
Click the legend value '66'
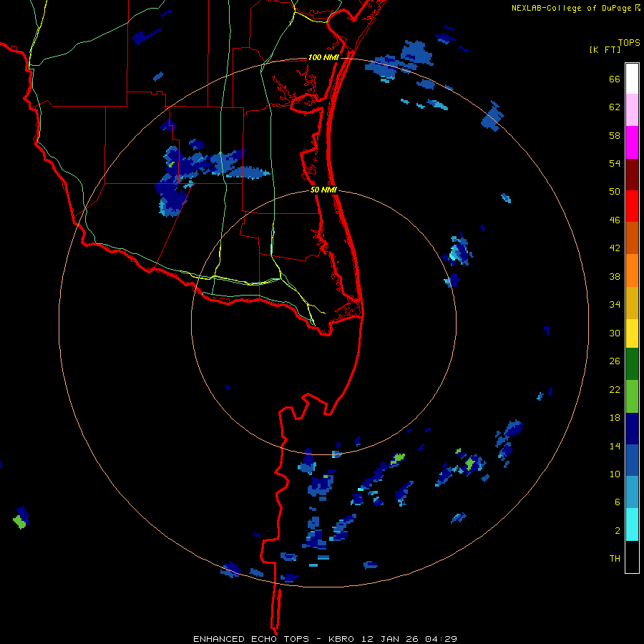pos(615,79)
